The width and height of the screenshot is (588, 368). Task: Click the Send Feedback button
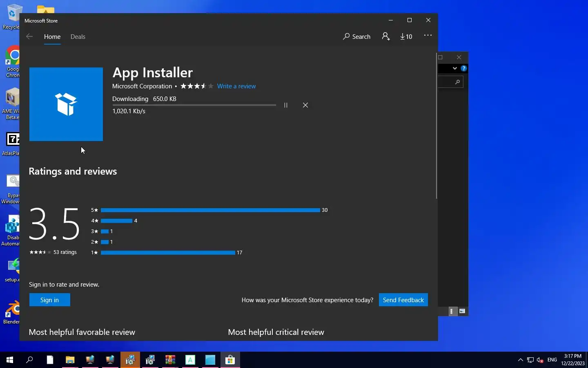click(x=403, y=300)
